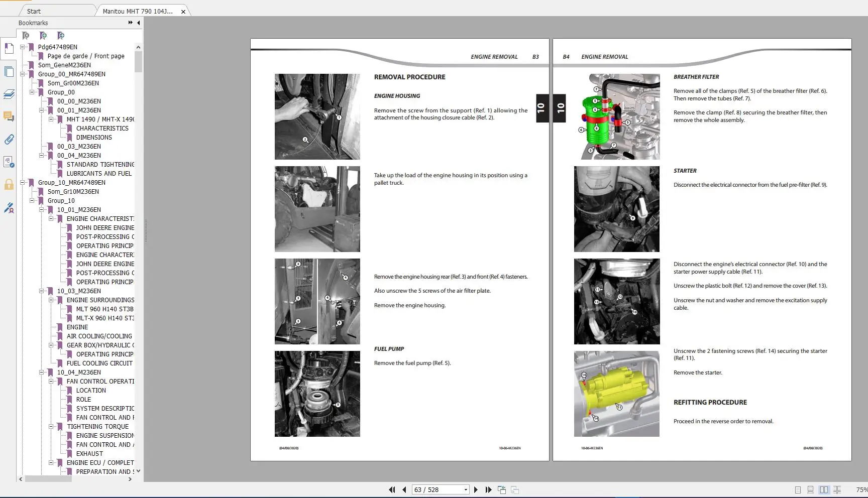Open the Attachments paperclip panel

9,140
